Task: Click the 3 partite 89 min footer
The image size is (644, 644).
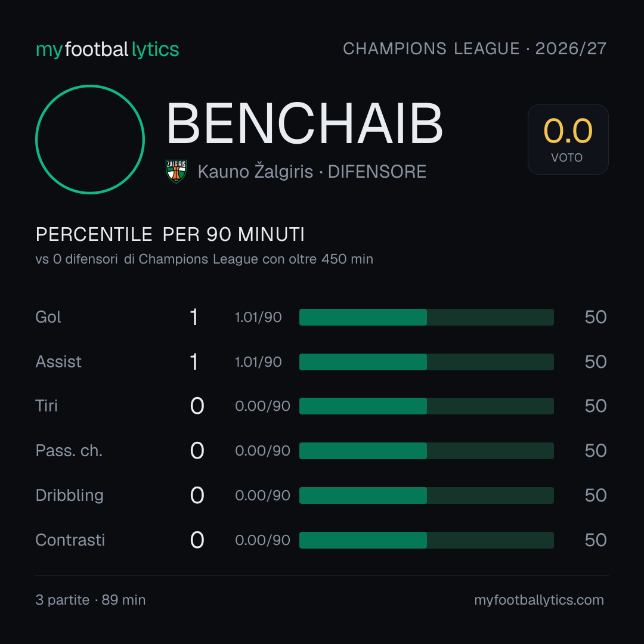Action: coord(91,600)
